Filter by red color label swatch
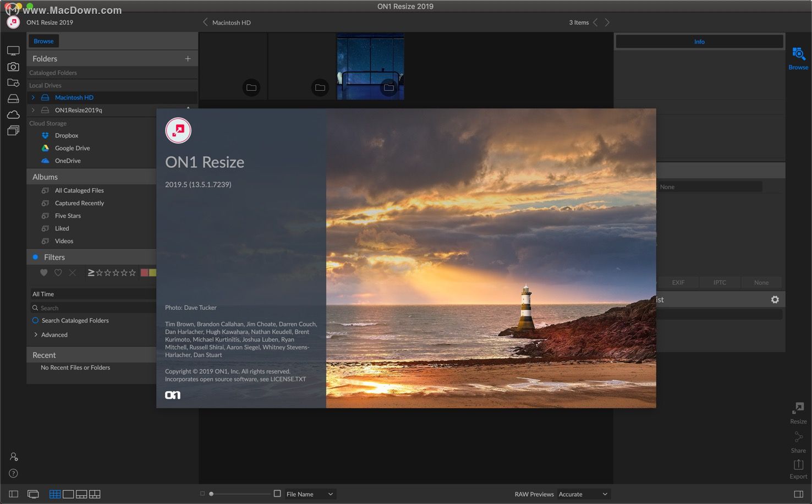Image resolution: width=812 pixels, height=504 pixels. pos(144,272)
